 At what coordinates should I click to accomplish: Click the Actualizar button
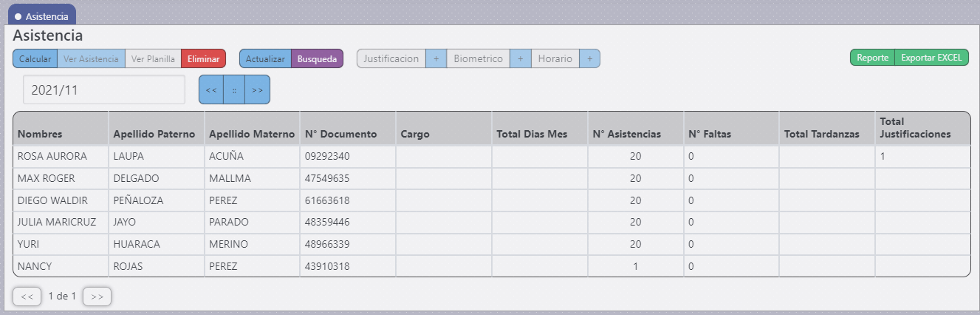click(x=265, y=58)
